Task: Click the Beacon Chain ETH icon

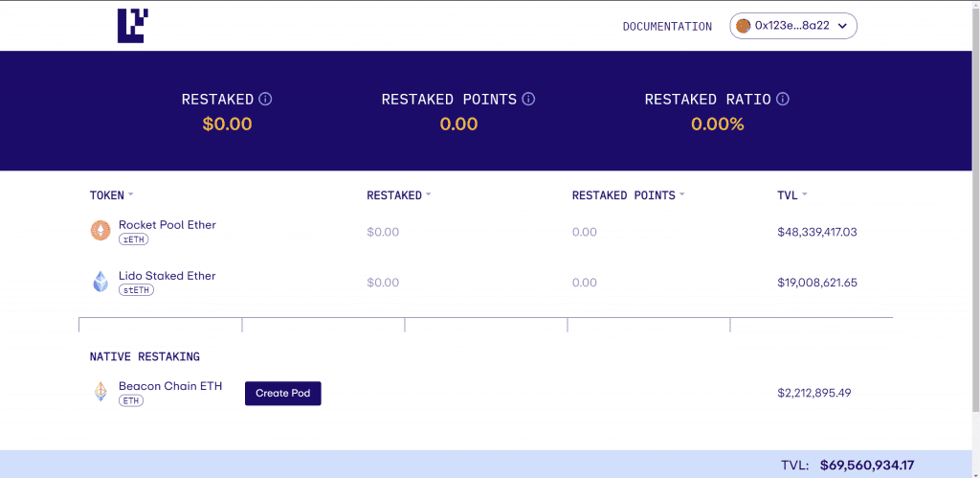Action: coord(100,392)
